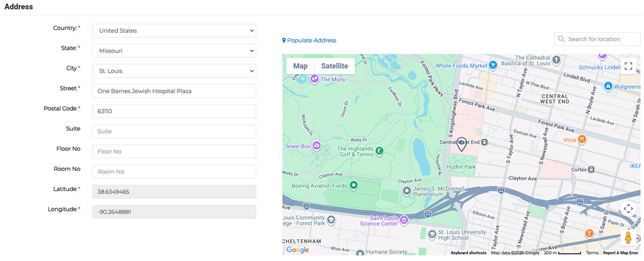Switch to Satellite view tab
The height and width of the screenshot is (261, 644).
tap(335, 66)
